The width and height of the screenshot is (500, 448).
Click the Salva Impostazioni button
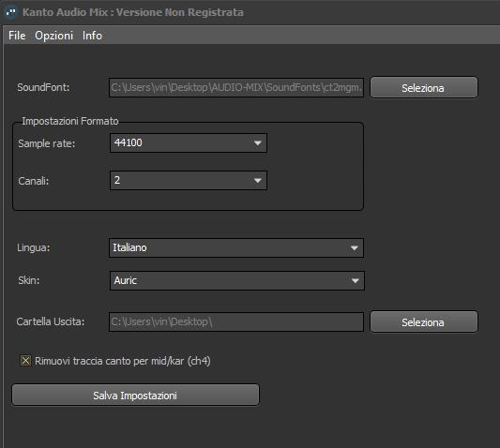coord(135,396)
